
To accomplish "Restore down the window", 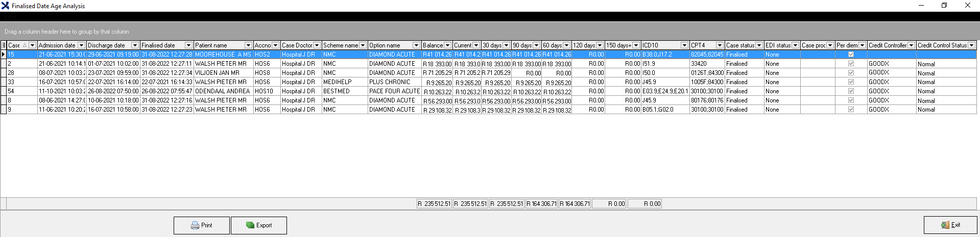I will pyautogui.click(x=944, y=6).
